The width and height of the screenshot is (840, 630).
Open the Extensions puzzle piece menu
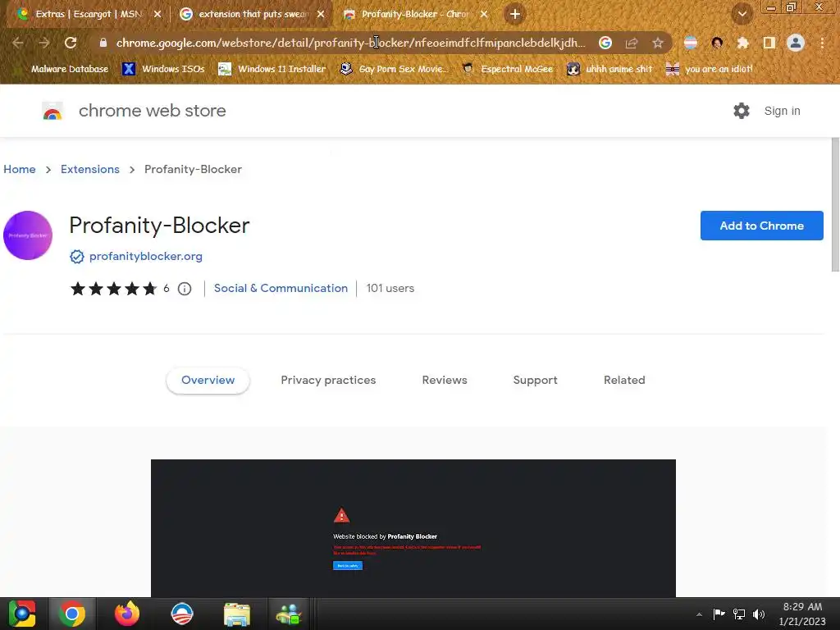pyautogui.click(x=743, y=43)
